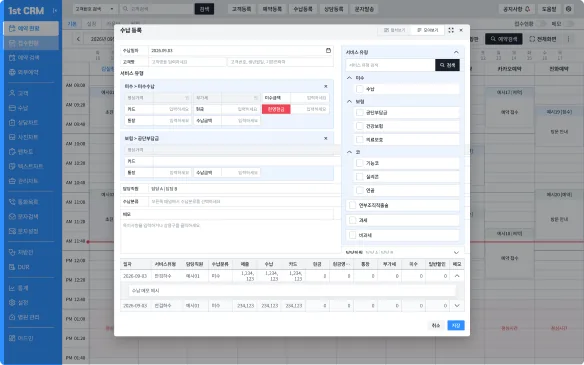
Task: Collapse the 서비스 유형 panel chevron
Action: 456,53
